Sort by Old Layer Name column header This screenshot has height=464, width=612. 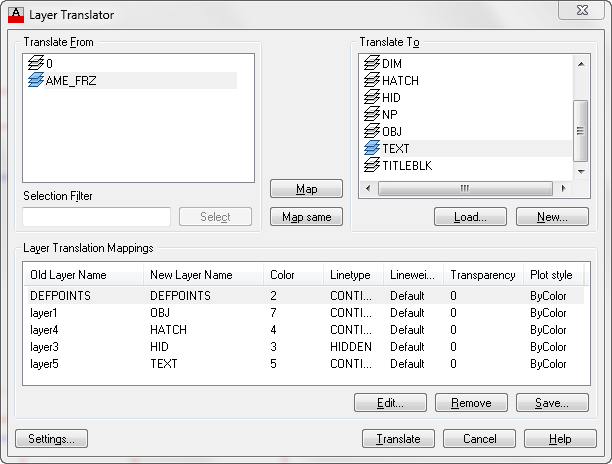83,275
